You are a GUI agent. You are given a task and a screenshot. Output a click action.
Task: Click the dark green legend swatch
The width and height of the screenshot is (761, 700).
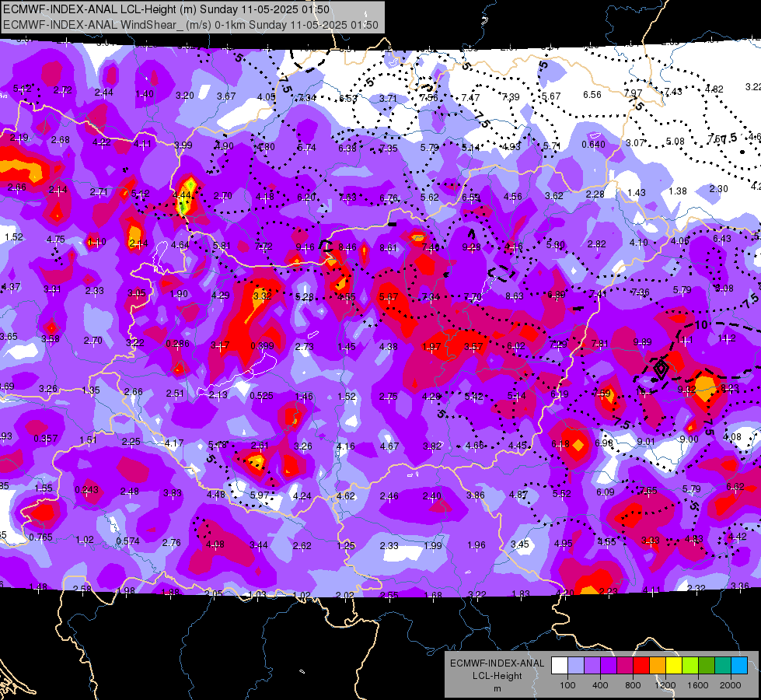[x=707, y=666]
